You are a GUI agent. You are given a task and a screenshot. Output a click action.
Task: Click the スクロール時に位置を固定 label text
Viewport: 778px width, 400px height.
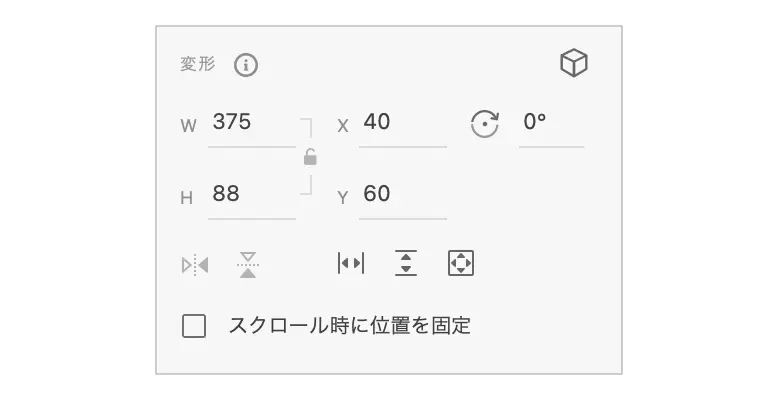pyautogui.click(x=349, y=326)
